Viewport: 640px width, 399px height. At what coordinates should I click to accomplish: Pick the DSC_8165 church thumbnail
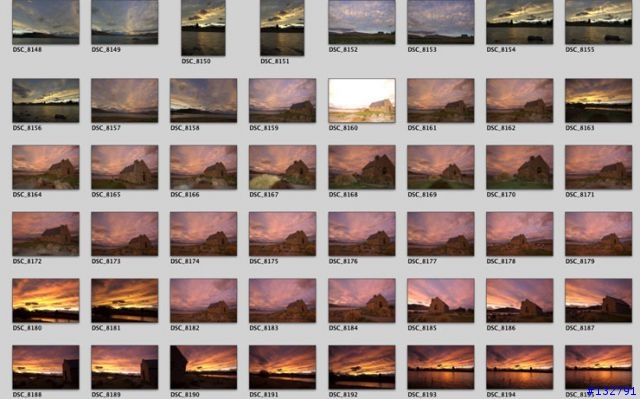pos(124,167)
